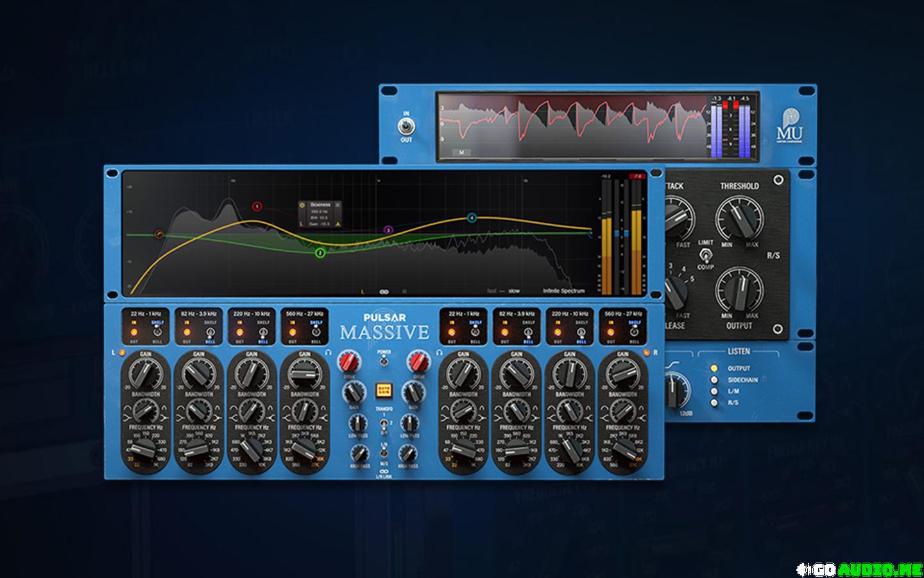Viewport: 924px width, 578px height.
Task: Flip MU compressor IN/OUT switch
Action: (407, 126)
